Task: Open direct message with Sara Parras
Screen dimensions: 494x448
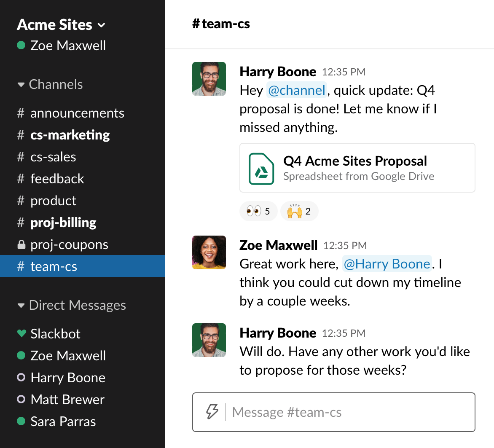Action: (x=63, y=421)
